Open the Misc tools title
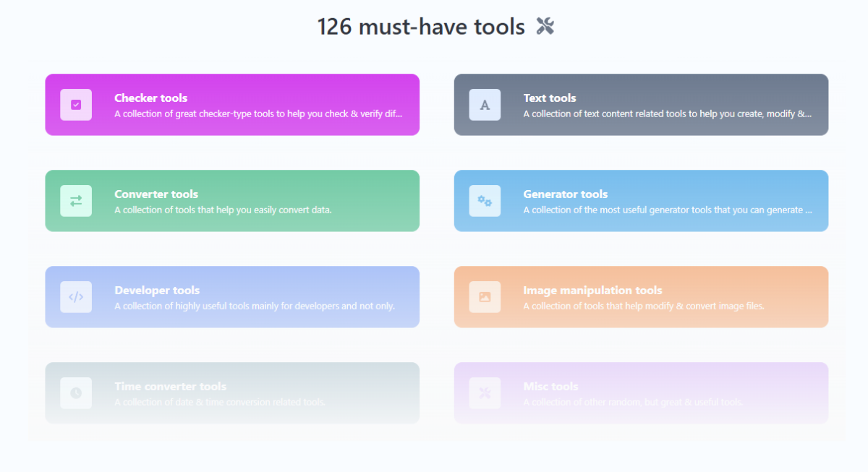The image size is (868, 472). [550, 387]
